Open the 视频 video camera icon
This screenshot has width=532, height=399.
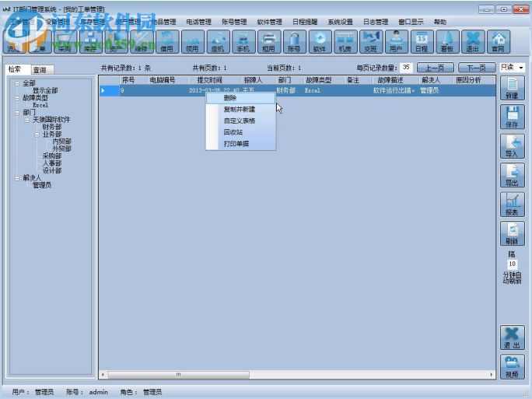pos(512,366)
